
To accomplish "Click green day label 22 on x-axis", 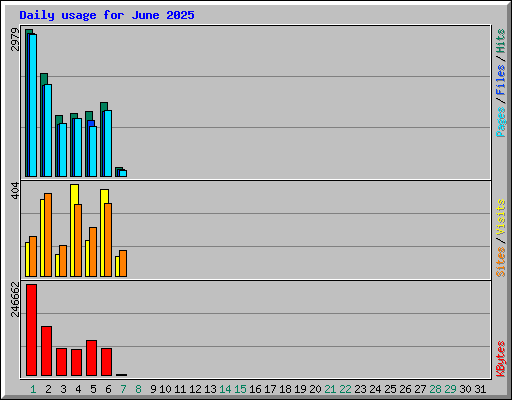I will click(345, 389).
